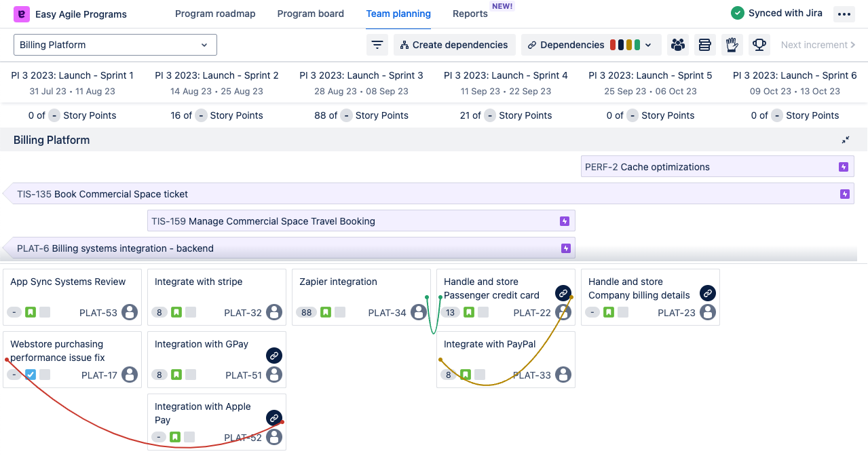This screenshot has height=458, width=868.
Task: Open the filter options icon
Action: [377, 45]
